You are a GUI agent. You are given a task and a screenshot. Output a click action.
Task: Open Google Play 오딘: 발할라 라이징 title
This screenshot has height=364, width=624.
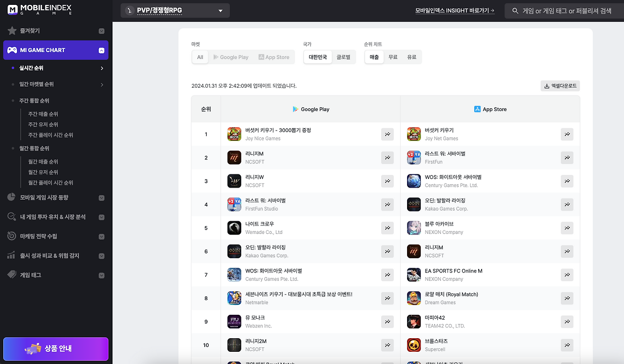[266, 248]
